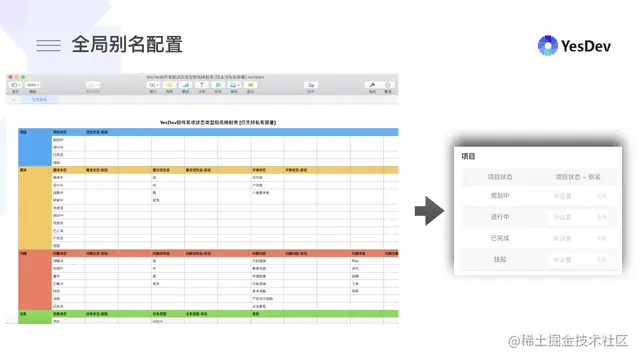Click the add-sheet button left of the tab
640x360 pixels.
coord(13,100)
